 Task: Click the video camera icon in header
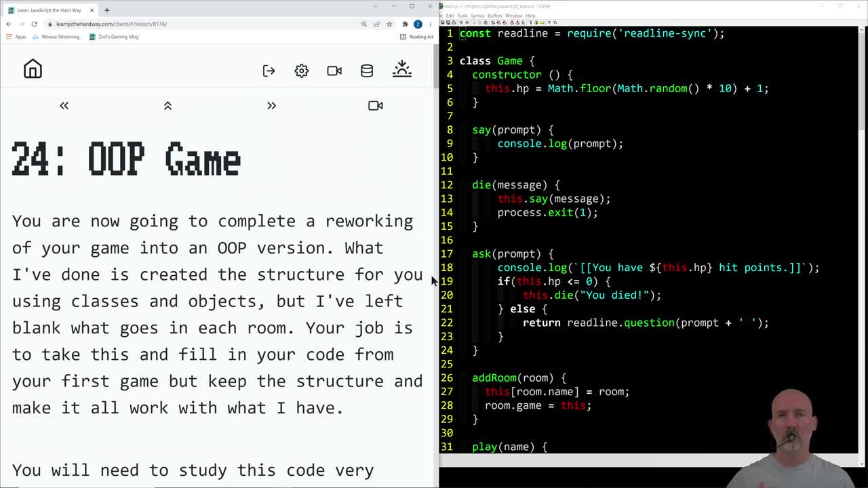tap(334, 70)
